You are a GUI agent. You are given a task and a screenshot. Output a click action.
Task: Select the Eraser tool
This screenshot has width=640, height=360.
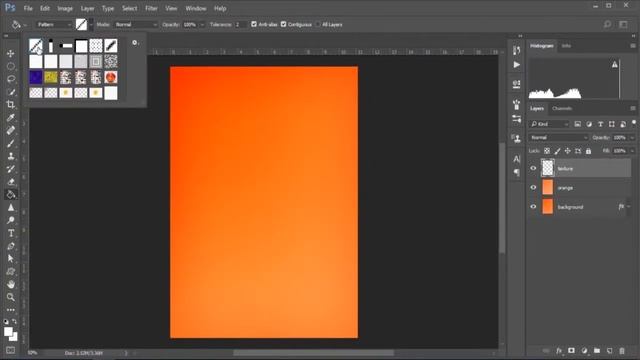[x=11, y=182]
